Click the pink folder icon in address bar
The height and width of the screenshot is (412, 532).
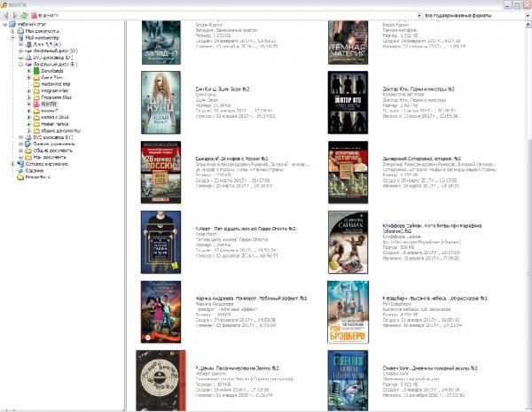click(x=34, y=16)
